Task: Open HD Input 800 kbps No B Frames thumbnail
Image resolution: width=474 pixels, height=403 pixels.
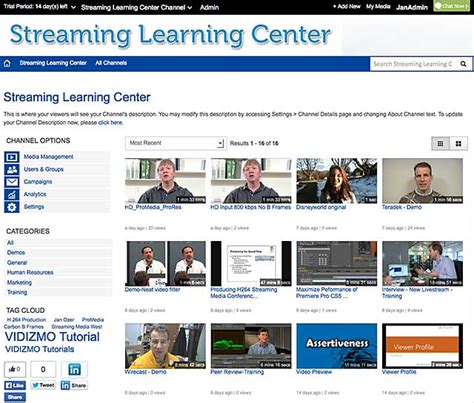Action: click(251, 181)
